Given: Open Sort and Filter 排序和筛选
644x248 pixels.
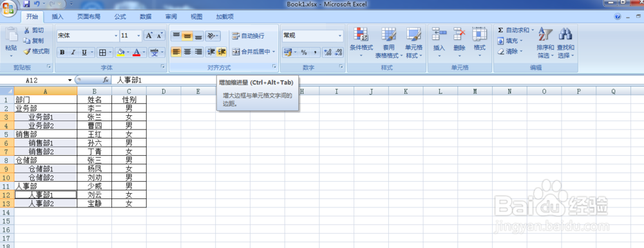Looking at the screenshot, I should [545, 43].
